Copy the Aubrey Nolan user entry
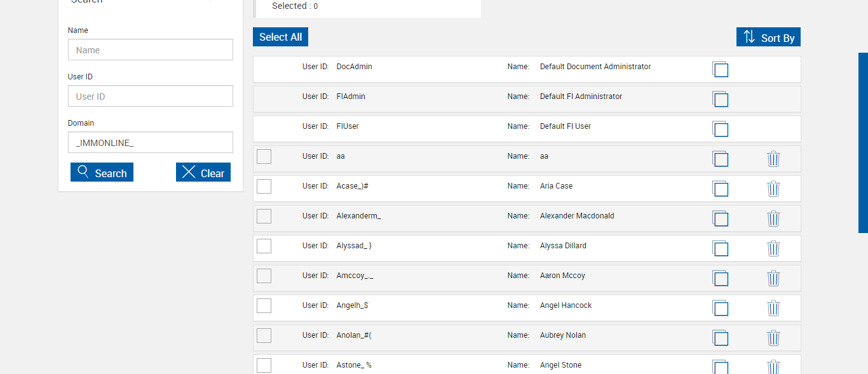 [720, 338]
